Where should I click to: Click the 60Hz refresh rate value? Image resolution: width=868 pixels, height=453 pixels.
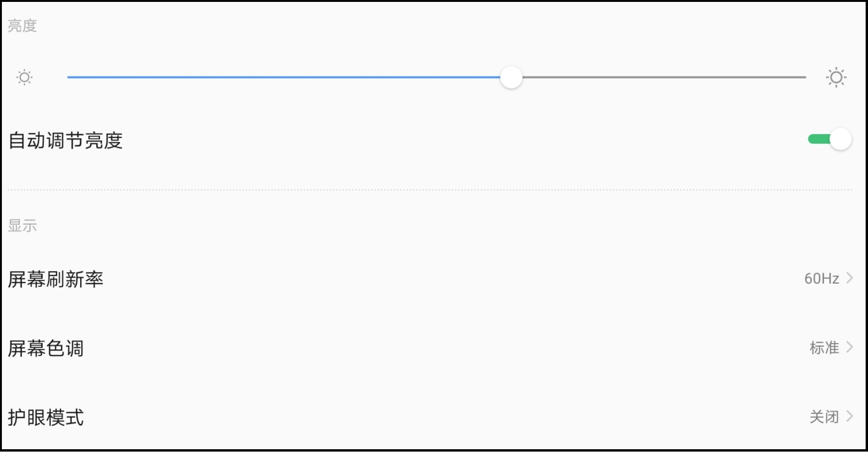pyautogui.click(x=821, y=279)
